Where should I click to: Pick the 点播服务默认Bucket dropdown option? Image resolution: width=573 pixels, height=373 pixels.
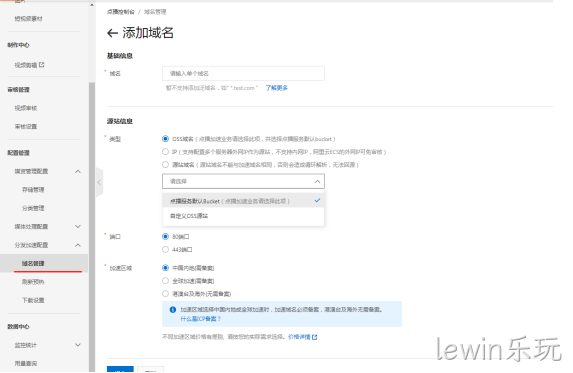point(243,201)
